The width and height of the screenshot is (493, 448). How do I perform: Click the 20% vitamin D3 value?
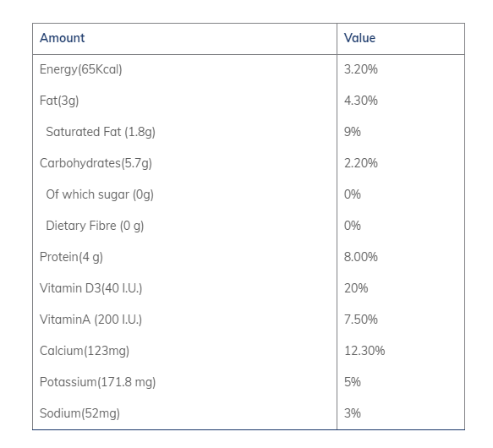tap(356, 288)
